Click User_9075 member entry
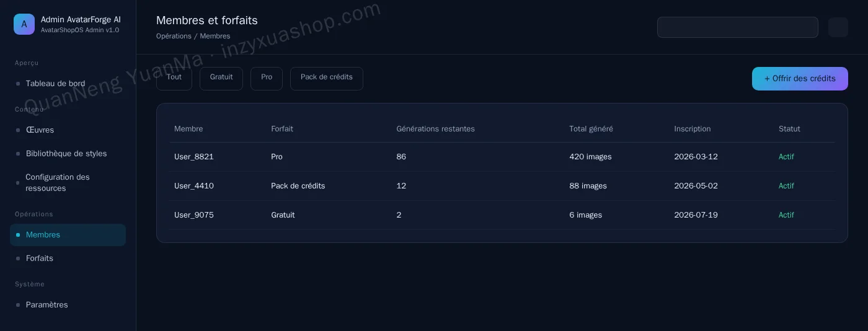The height and width of the screenshot is (331, 868). [502, 215]
